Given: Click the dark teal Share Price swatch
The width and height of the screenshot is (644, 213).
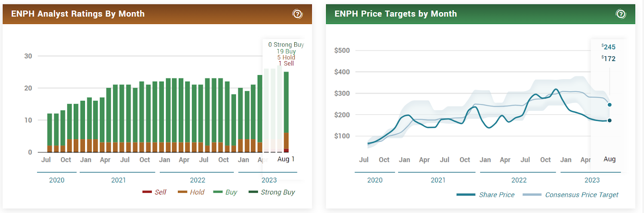Looking at the screenshot, I should coord(466,195).
